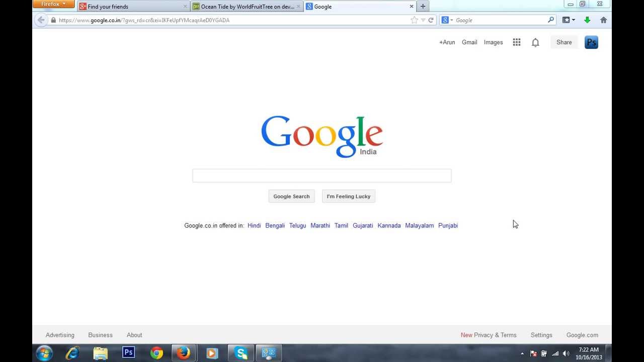Close the Find your friends tab
The height and width of the screenshot is (362, 644).
pos(185,7)
